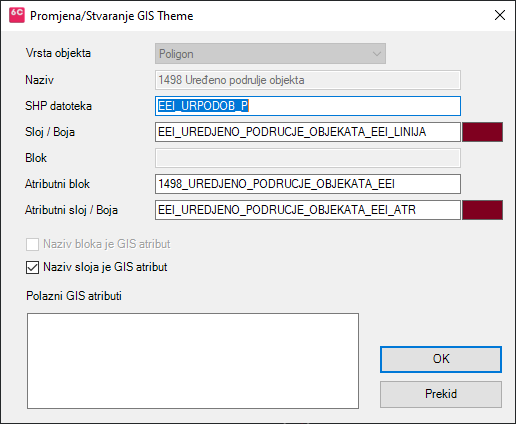Screen dimensions: 516x424
Task: Confirm with the OK button
Action: coord(441,359)
